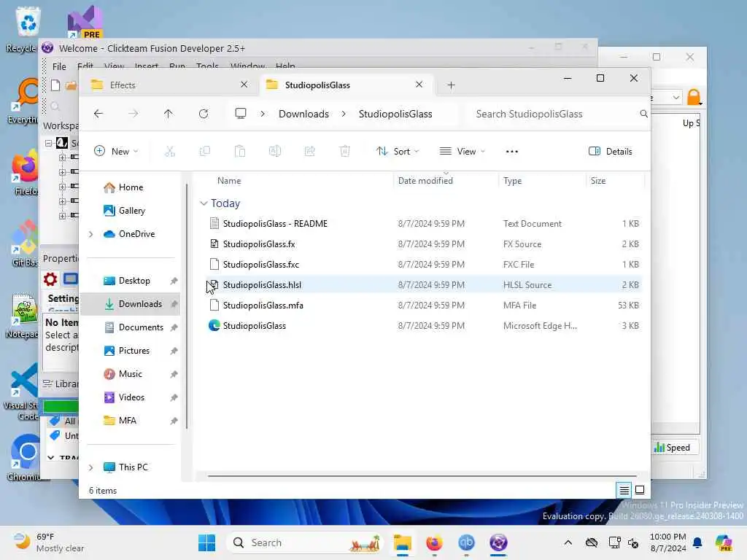Click the red gear Settings icon in Properties panel
The image size is (747, 560).
click(50, 279)
